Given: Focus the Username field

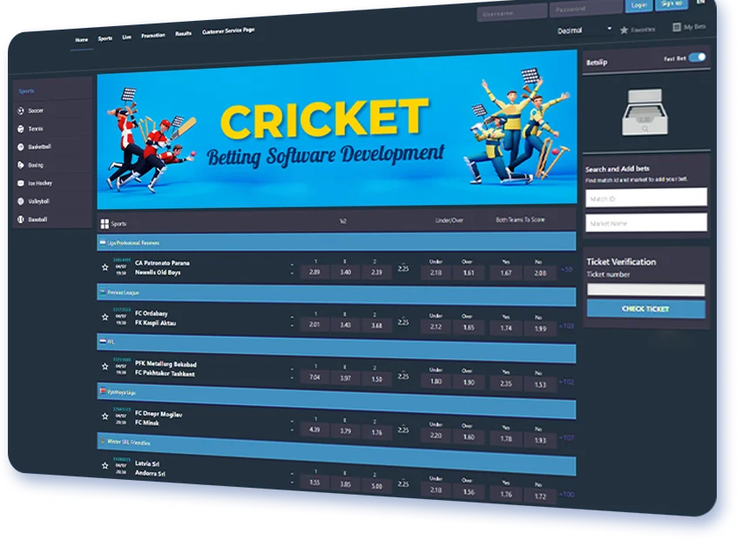Looking at the screenshot, I should (x=512, y=14).
